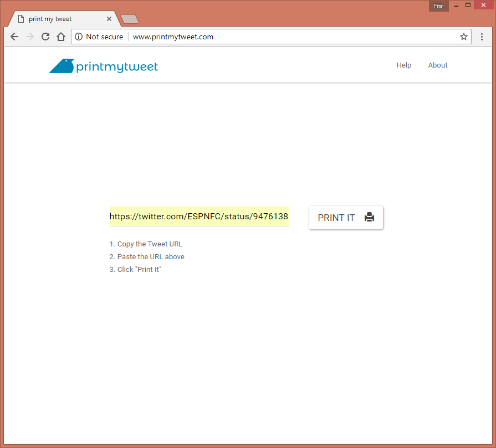The height and width of the screenshot is (448, 496).
Task: Open the About page
Action: point(438,65)
